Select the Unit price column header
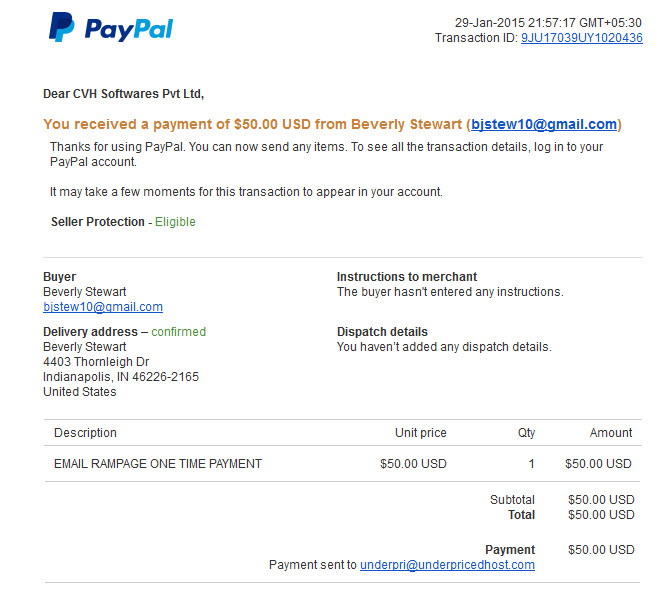Screen dimensions: 659x601 point(421,432)
